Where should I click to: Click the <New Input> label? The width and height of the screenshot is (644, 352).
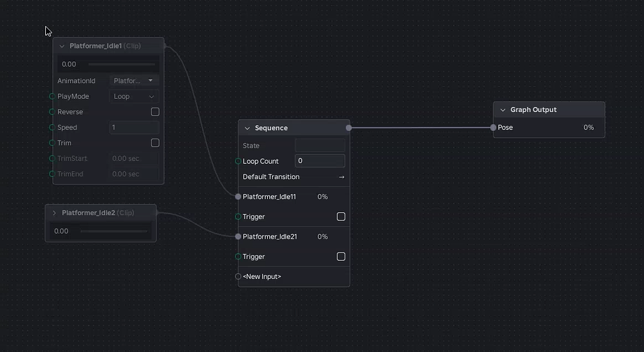[x=262, y=276]
